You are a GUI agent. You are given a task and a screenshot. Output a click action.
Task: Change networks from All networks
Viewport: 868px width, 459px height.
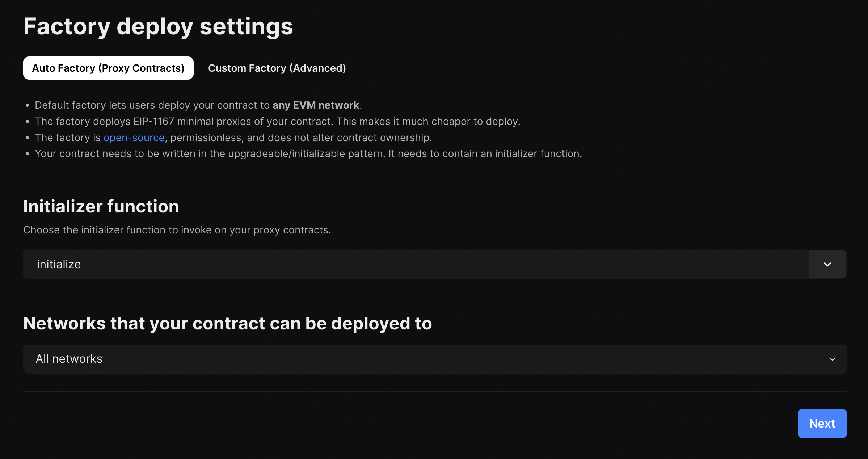pyautogui.click(x=434, y=359)
